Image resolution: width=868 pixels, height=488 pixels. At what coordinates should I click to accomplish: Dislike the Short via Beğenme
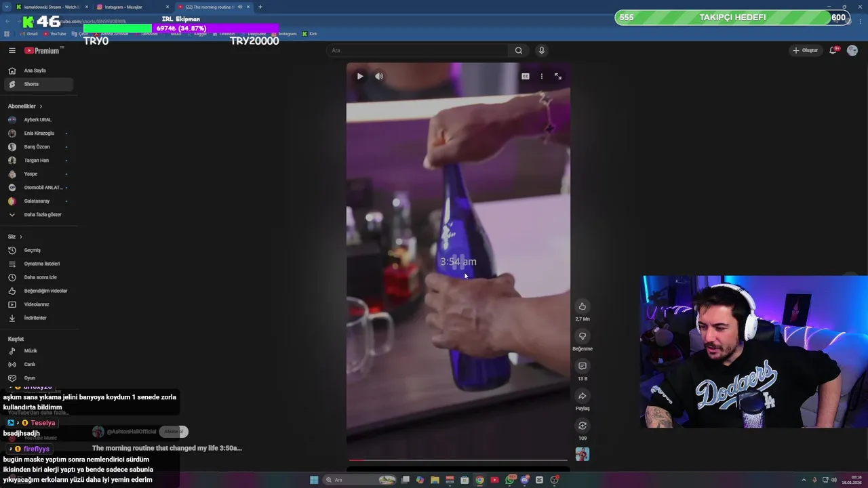[582, 336]
